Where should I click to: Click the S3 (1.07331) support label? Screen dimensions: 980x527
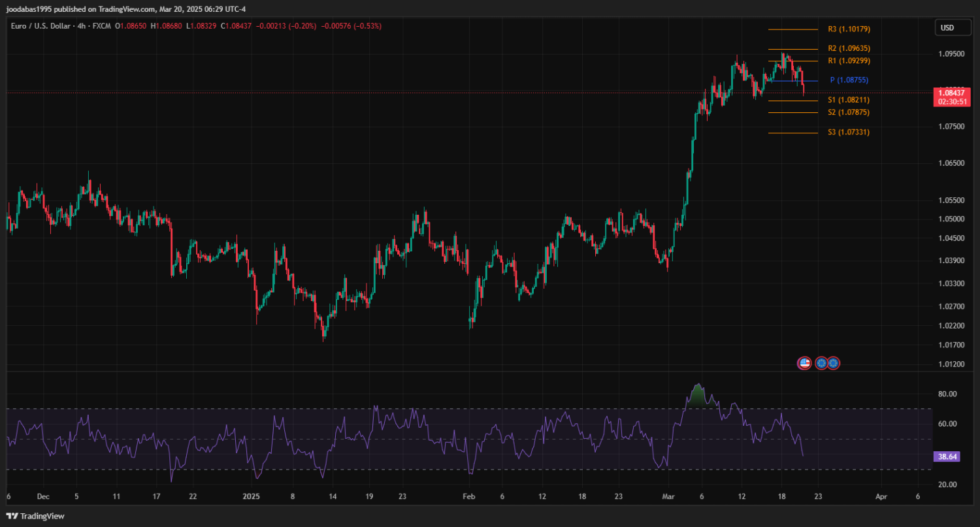click(849, 132)
